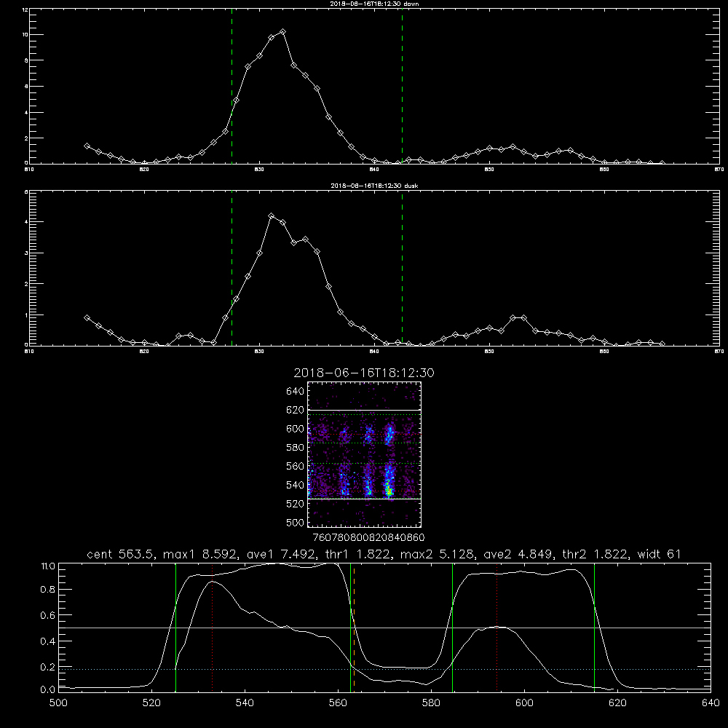Click the '1' y-axis label of dusk plot
The height and width of the screenshot is (728, 728).
pyautogui.click(x=26, y=315)
